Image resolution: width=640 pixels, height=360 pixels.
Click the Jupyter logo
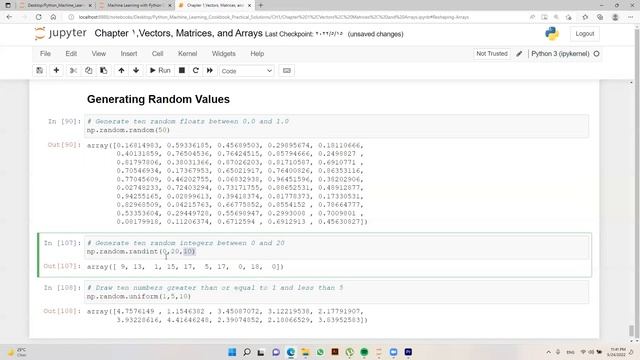tap(61, 33)
